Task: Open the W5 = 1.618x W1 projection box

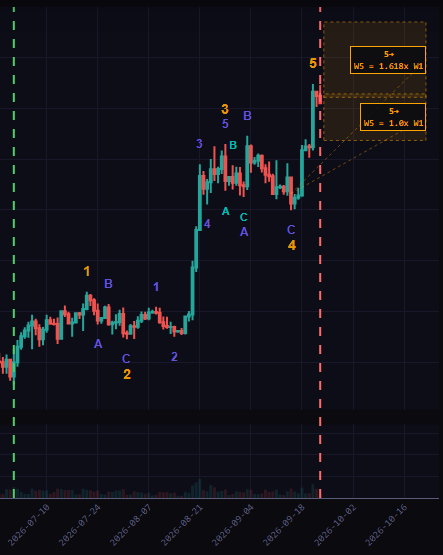Action: coord(388,60)
